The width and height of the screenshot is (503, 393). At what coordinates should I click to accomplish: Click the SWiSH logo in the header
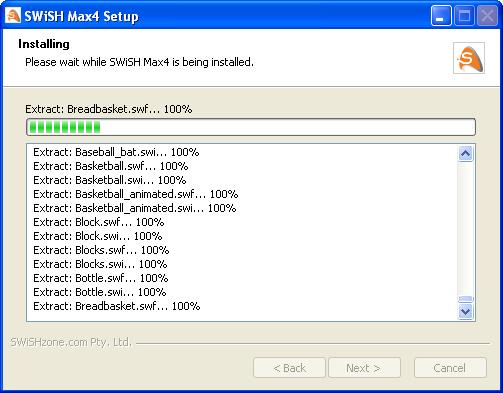pyautogui.click(x=469, y=58)
